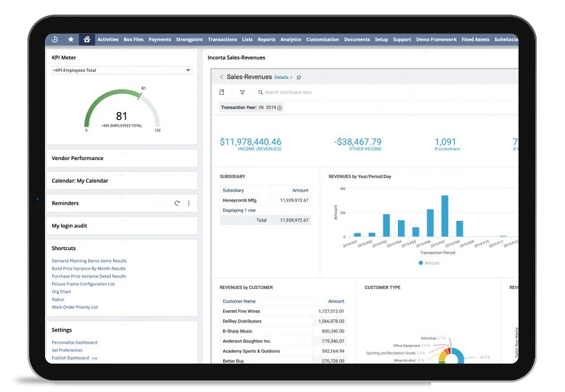
Task: Open Demand Planning Demo Items Results shortcut
Action: pos(89,260)
